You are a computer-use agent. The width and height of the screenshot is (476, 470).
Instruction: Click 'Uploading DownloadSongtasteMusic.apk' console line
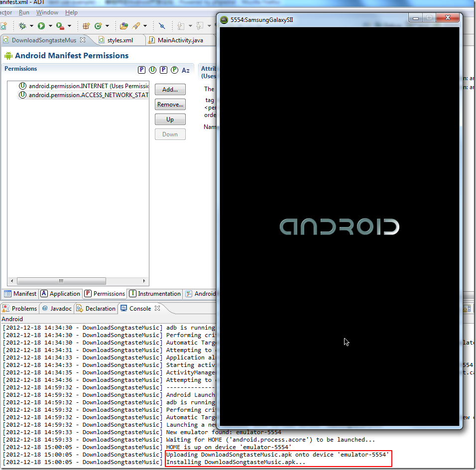click(277, 455)
